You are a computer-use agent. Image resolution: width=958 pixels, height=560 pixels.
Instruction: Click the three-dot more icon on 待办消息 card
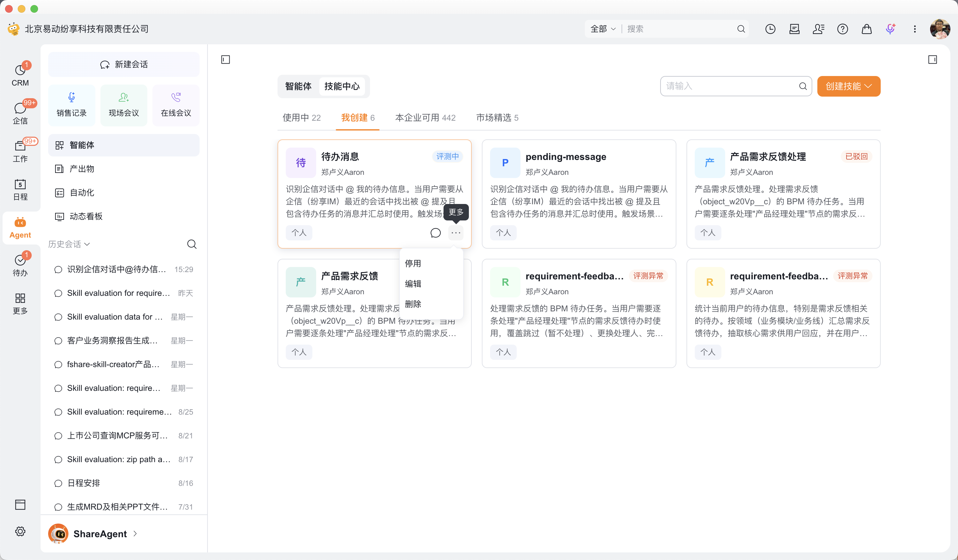[456, 233]
